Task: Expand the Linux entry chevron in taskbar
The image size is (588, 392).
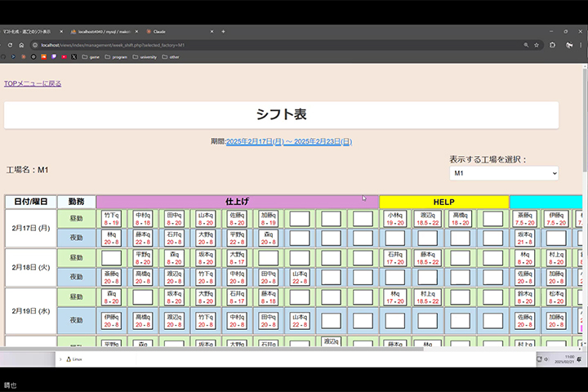Action: pyautogui.click(x=60, y=359)
